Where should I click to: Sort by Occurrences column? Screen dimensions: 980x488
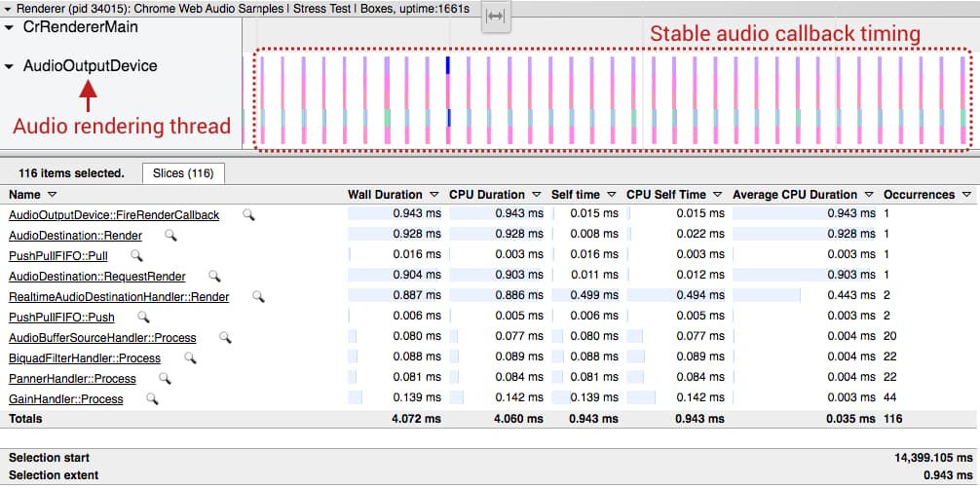(x=923, y=194)
